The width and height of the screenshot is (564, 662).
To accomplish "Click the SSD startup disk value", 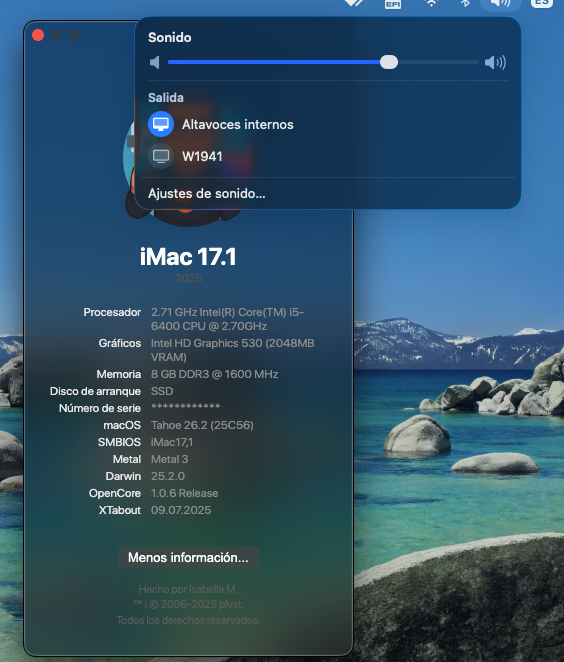I will pyautogui.click(x=162, y=391).
